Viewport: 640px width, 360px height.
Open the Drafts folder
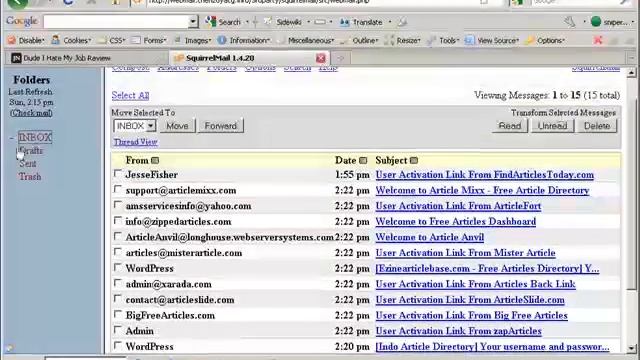31,151
